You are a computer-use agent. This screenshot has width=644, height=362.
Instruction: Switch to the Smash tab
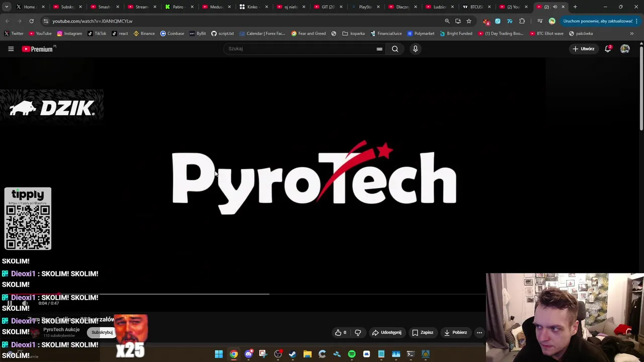coord(104,7)
